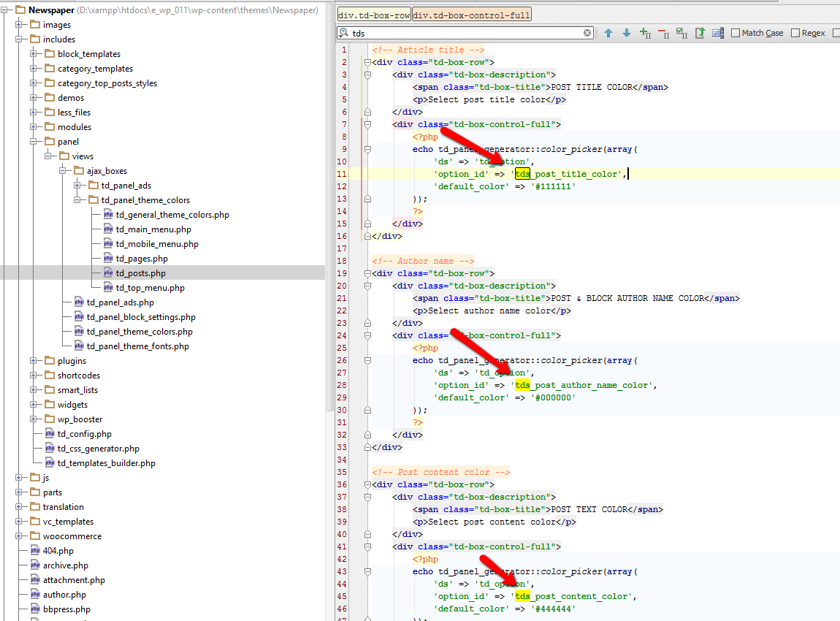Fold code block at line 19

coord(367,273)
